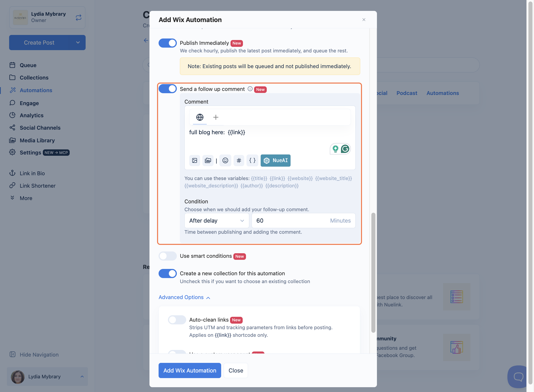Open Analytics in the sidebar
This screenshot has width=534, height=392.
(x=32, y=115)
